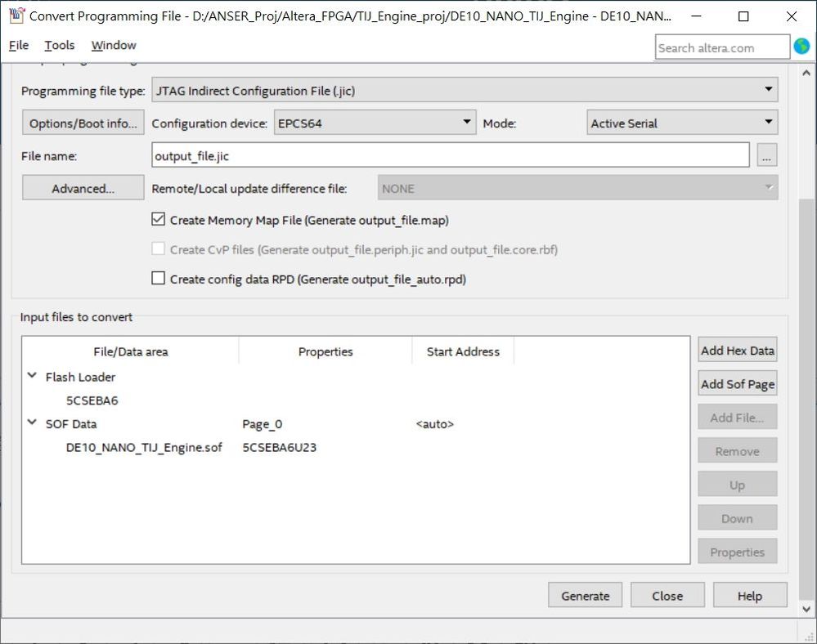Select the Flash Loader row label
Viewport: 817px width, 644px height.
tap(80, 377)
